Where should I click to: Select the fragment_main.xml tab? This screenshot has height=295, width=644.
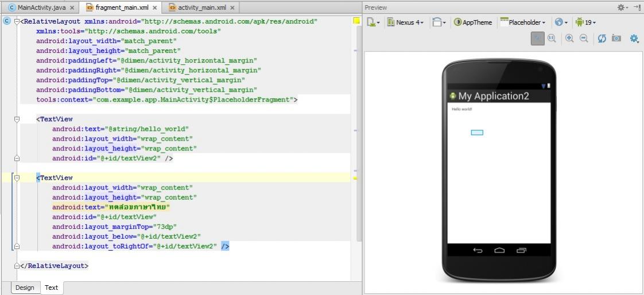tap(121, 7)
